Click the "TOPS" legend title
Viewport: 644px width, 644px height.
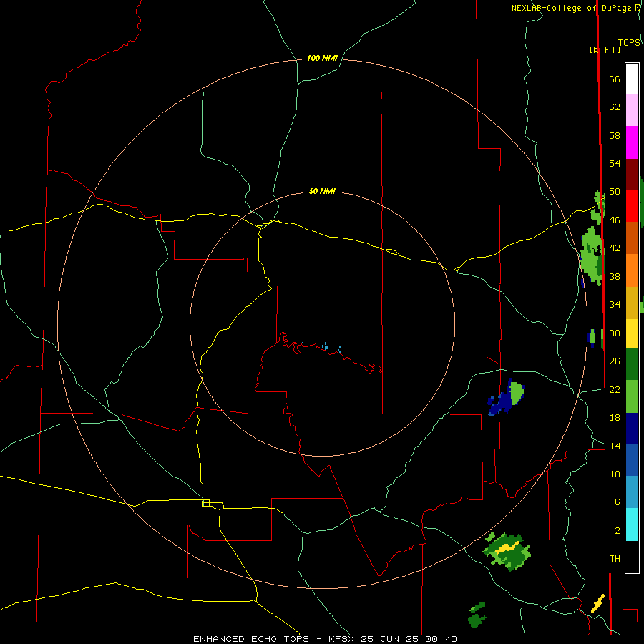(x=629, y=43)
